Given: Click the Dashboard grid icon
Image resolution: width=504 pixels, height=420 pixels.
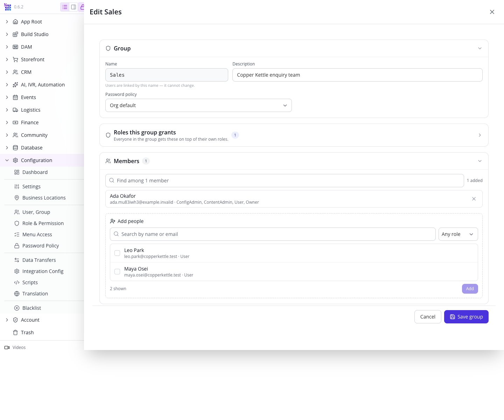Looking at the screenshot, I should tap(17, 172).
